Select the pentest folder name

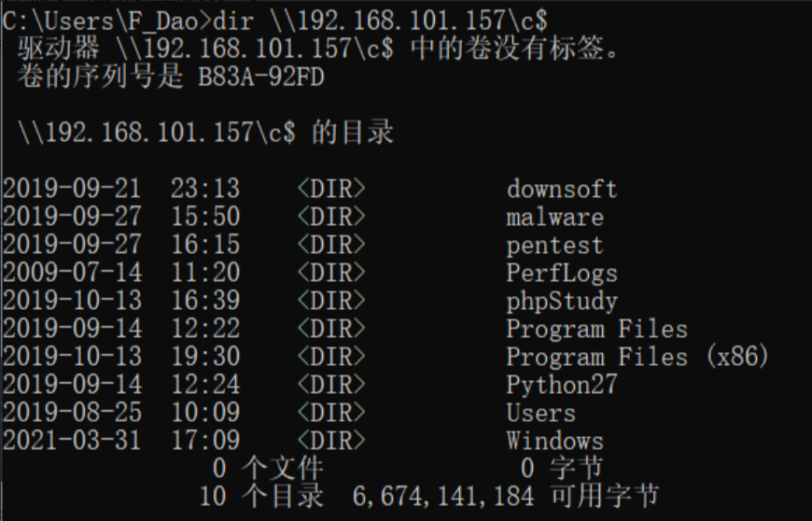pyautogui.click(x=554, y=245)
